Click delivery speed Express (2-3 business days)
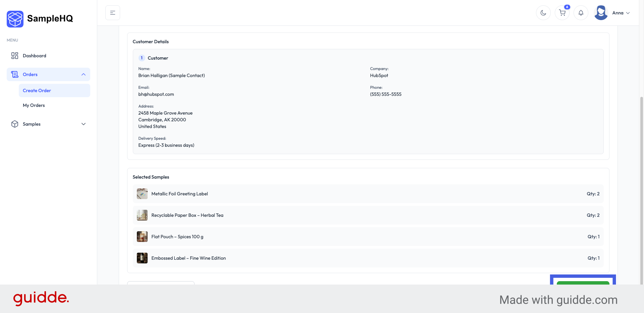 166,145
